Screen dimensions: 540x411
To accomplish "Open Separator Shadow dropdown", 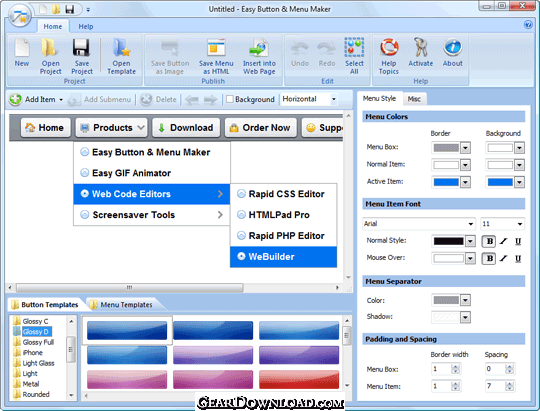I will 465,317.
